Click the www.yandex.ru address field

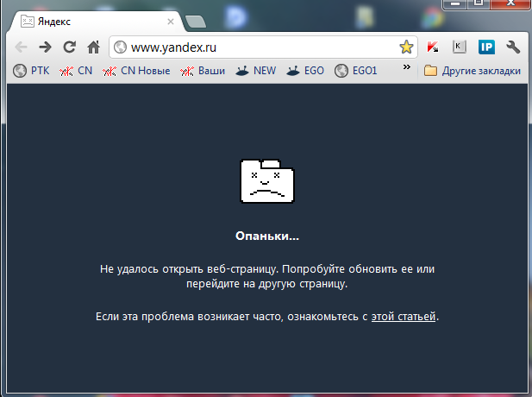263,47
